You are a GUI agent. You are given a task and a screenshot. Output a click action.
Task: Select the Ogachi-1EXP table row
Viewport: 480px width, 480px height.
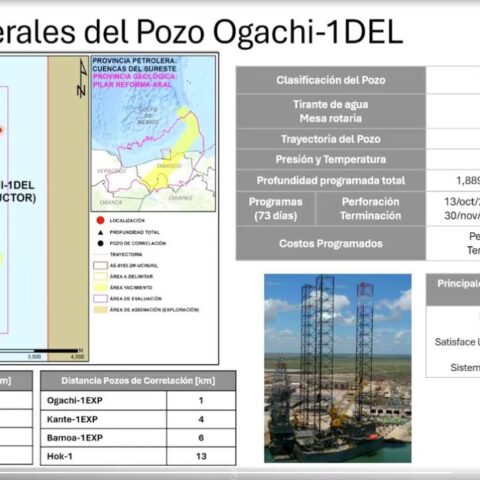(138, 400)
